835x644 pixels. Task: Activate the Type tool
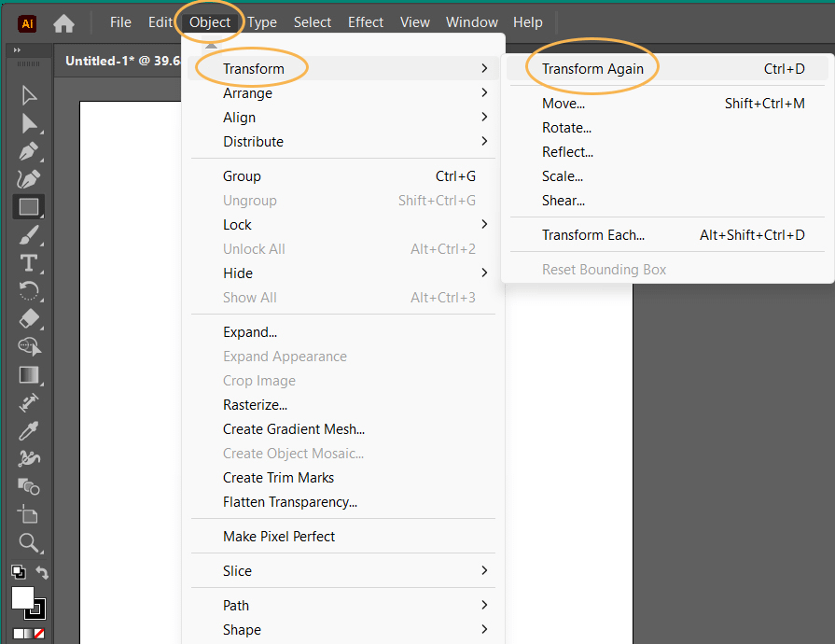click(29, 263)
